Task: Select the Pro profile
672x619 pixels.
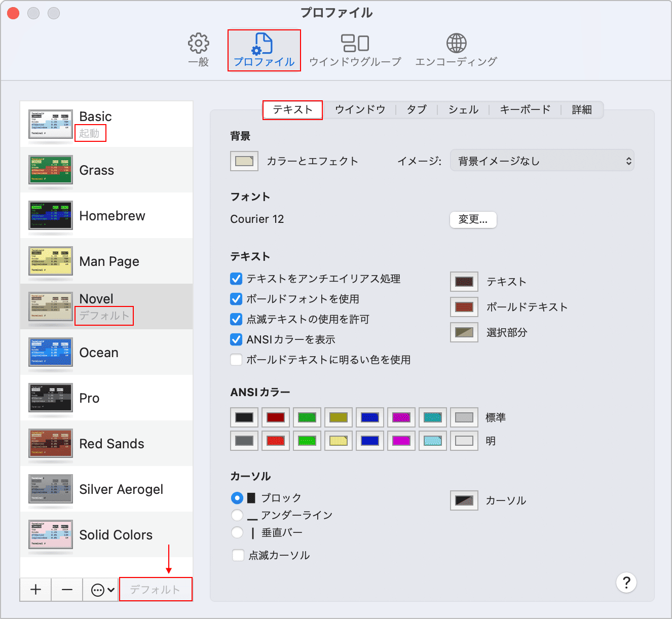Action: pyautogui.click(x=106, y=398)
